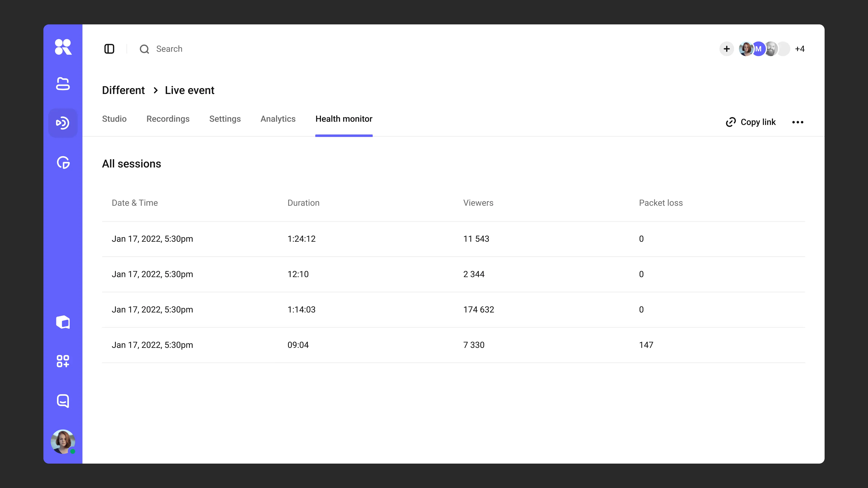Select the Health monitor tab

[x=344, y=119]
